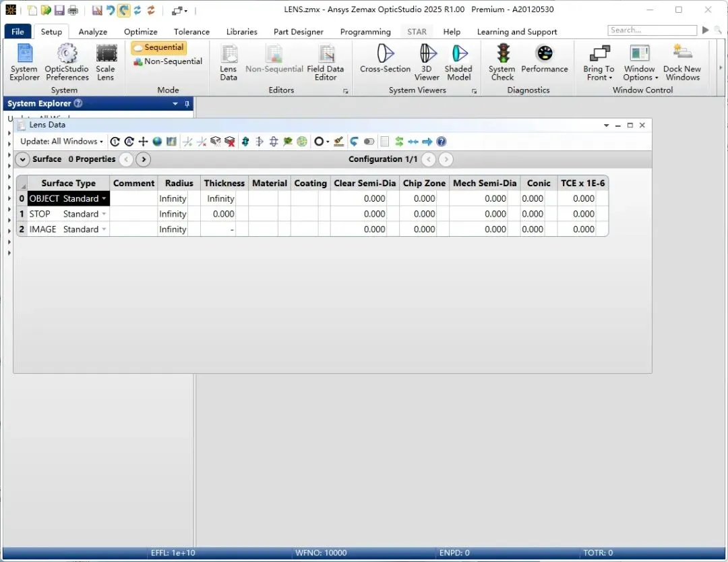Switch to the Analyze tab
The width and height of the screenshot is (728, 562).
pos(93,32)
